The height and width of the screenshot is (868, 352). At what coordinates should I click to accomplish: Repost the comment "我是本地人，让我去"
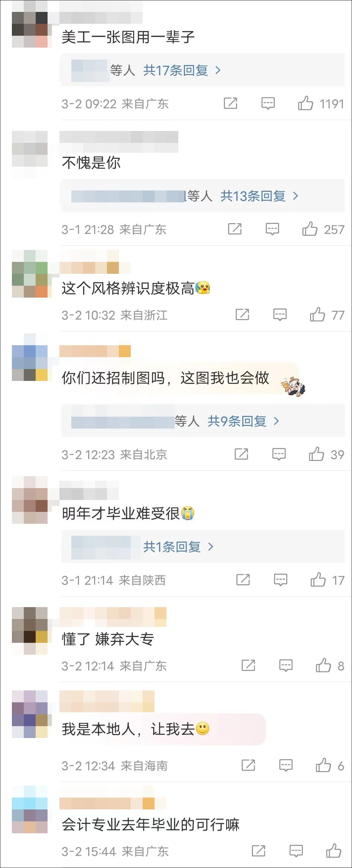point(248,765)
